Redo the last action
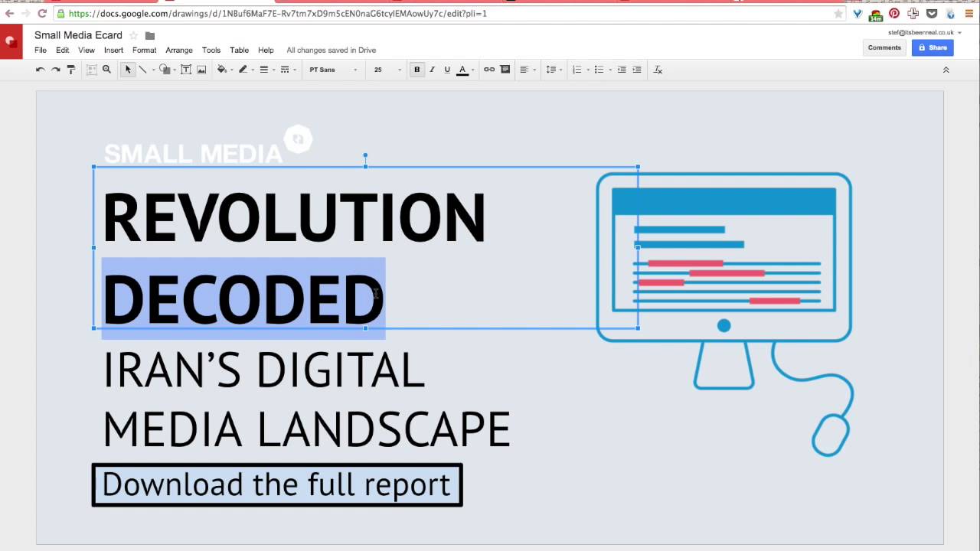The height and width of the screenshot is (551, 980). tap(55, 70)
